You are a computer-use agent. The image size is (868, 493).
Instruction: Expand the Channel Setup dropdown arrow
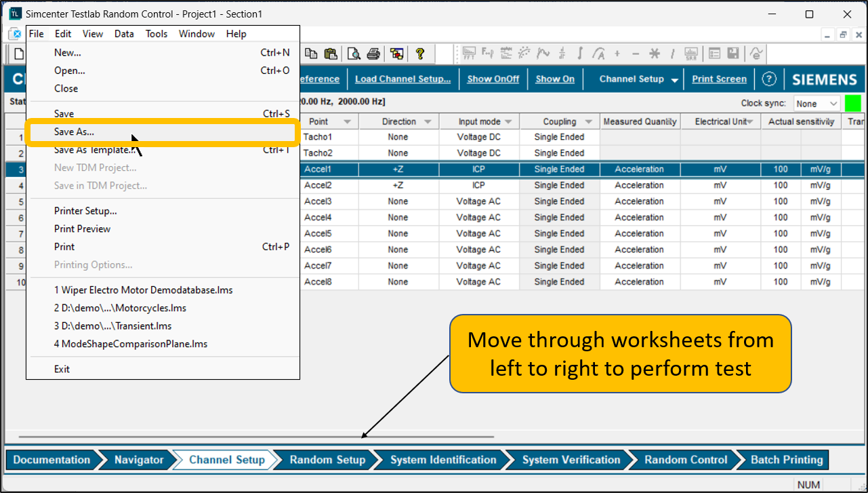[674, 80]
